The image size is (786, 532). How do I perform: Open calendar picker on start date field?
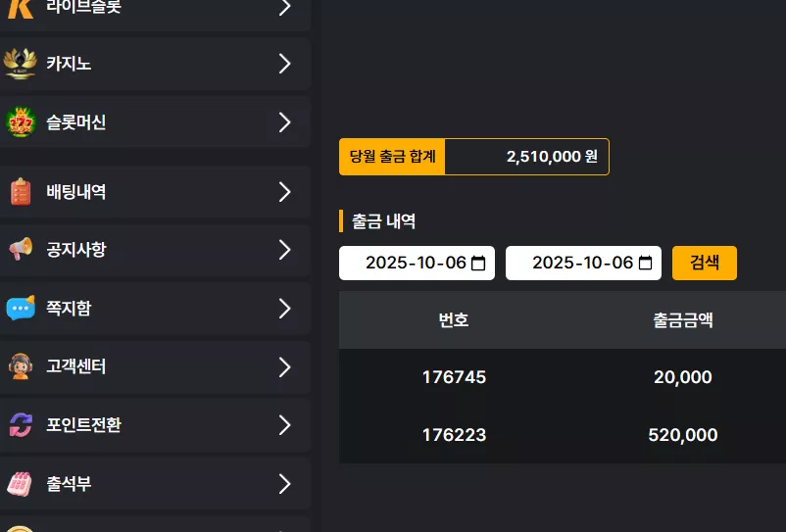pyautogui.click(x=478, y=263)
